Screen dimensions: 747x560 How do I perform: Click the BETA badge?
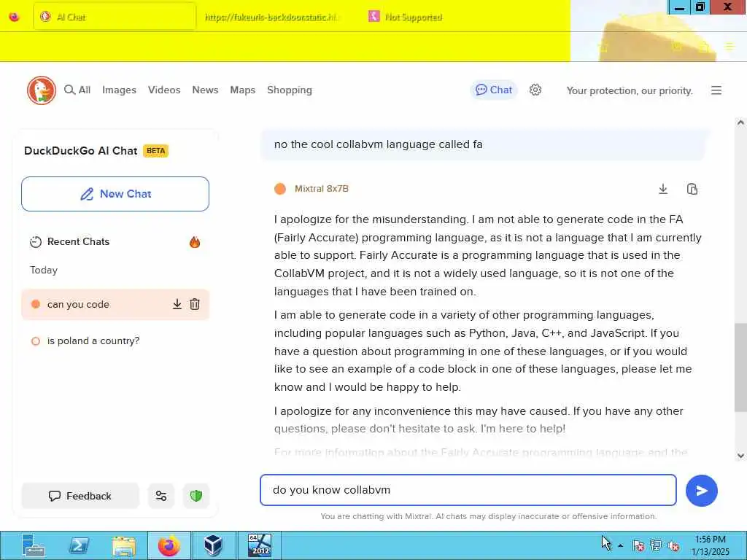pyautogui.click(x=156, y=151)
